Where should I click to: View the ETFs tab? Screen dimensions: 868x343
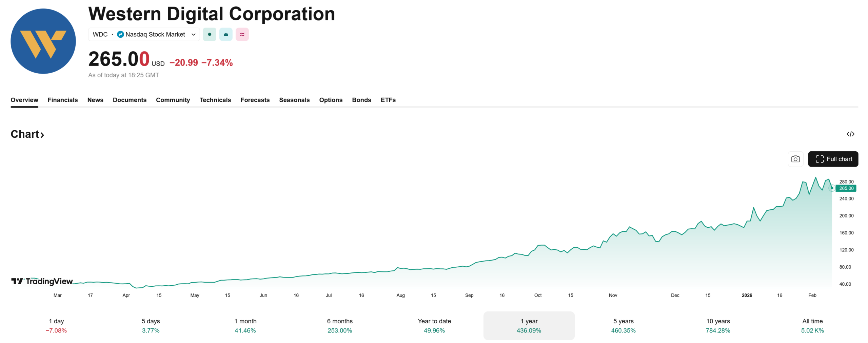[388, 100]
